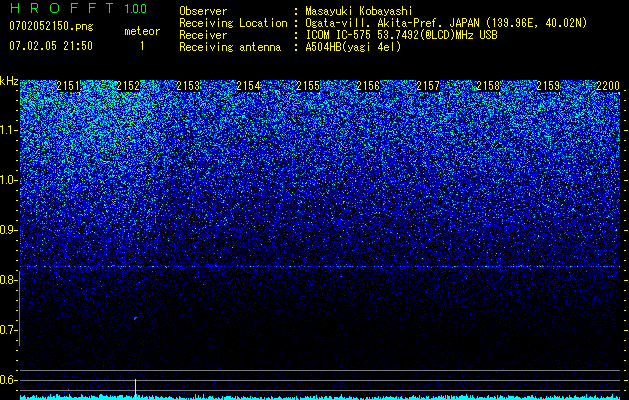The width and height of the screenshot is (629, 400).
Task: Click the Receiver label
Action: point(203,35)
